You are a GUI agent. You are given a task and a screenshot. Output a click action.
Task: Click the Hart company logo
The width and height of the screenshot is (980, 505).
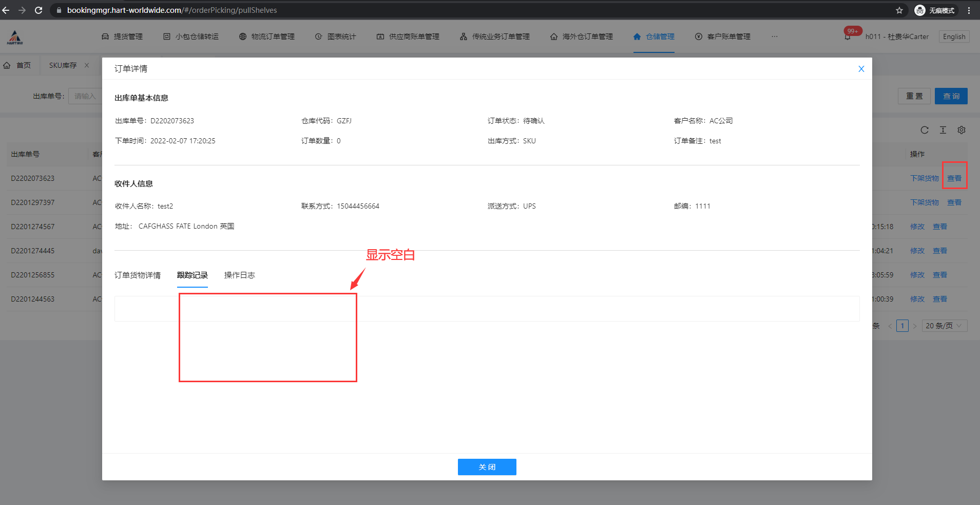click(15, 37)
